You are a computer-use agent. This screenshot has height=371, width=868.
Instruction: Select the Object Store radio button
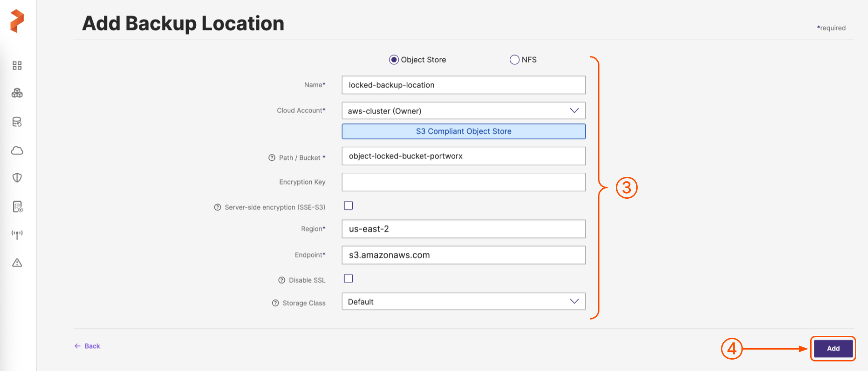tap(394, 60)
